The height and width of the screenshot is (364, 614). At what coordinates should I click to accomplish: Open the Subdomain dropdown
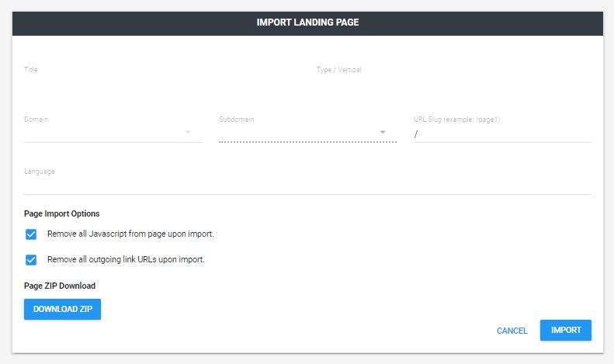307,133
